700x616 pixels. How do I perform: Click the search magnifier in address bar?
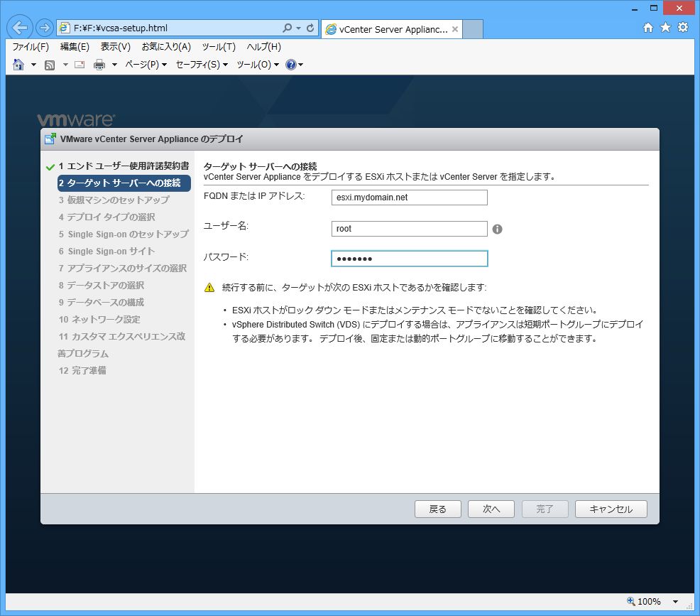click(x=287, y=28)
